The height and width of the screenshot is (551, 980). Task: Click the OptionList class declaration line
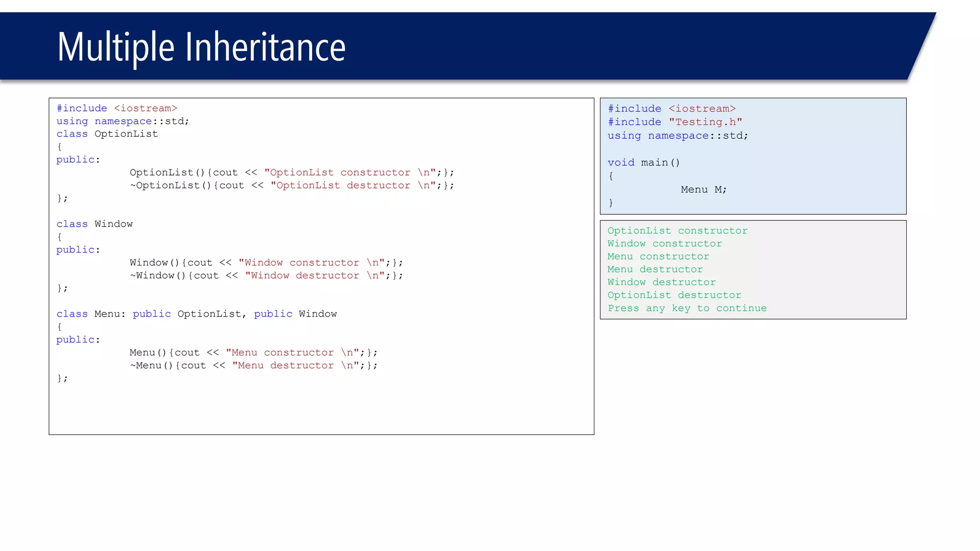107,134
